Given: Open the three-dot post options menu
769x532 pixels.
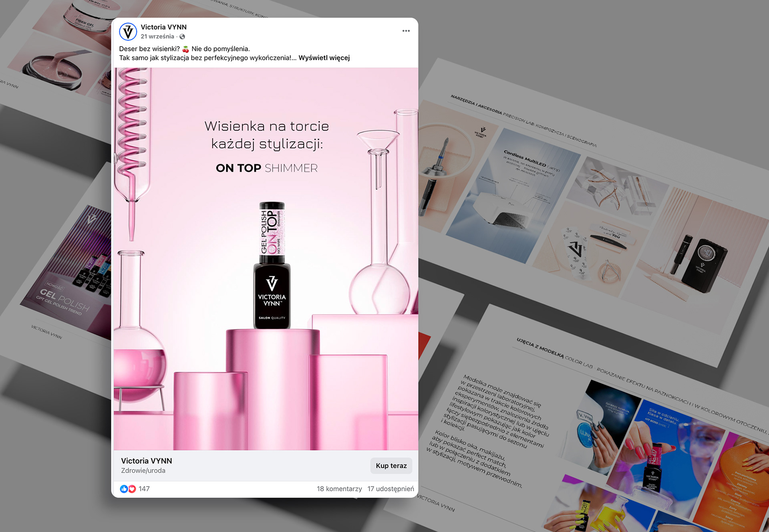Looking at the screenshot, I should point(406,31).
